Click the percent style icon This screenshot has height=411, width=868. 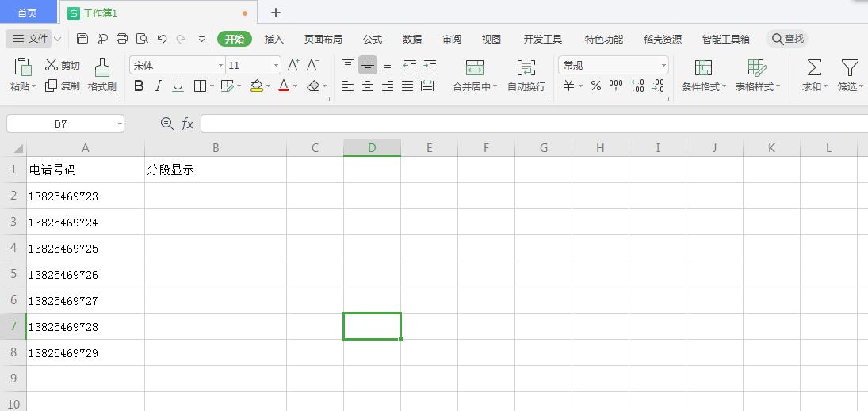pos(596,86)
